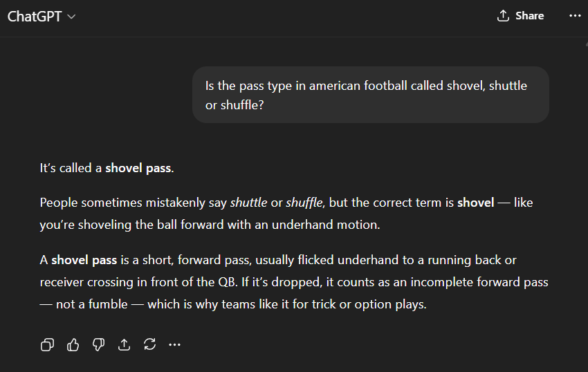The image size is (588, 372).
Task: Copy the shovel pass response
Action: coord(47,344)
